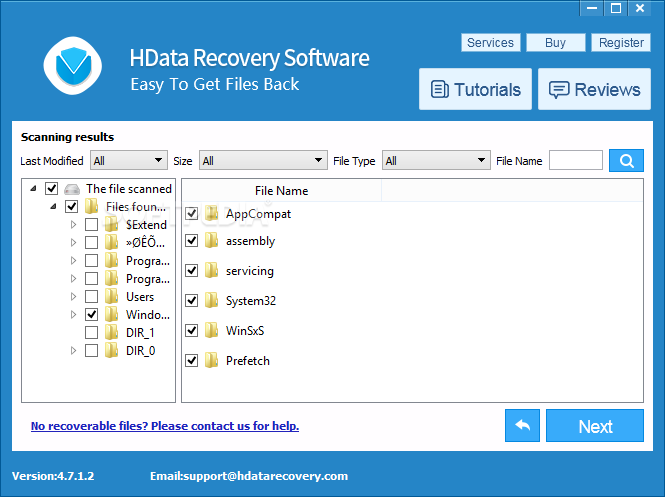Screen dimensions: 665x497
Task: Click the WinSxS folder icon
Action: [x=212, y=330]
